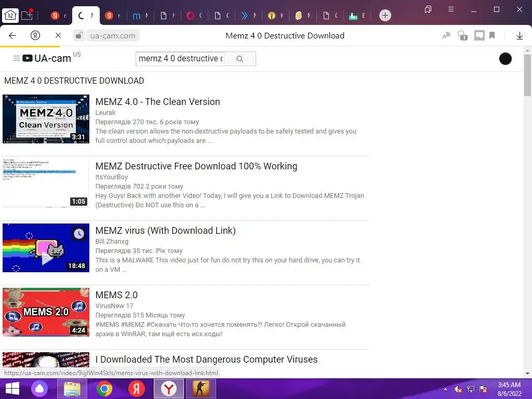Open the protection shield extension icon
532x399 pixels.
[462, 35]
